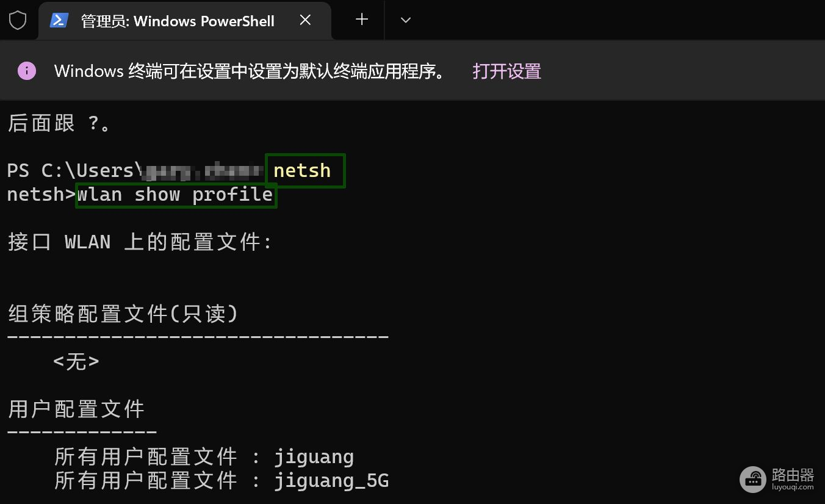Select the 管理员: Windows PowerShell tab
This screenshot has height=504, width=825.
pyautogui.click(x=177, y=21)
